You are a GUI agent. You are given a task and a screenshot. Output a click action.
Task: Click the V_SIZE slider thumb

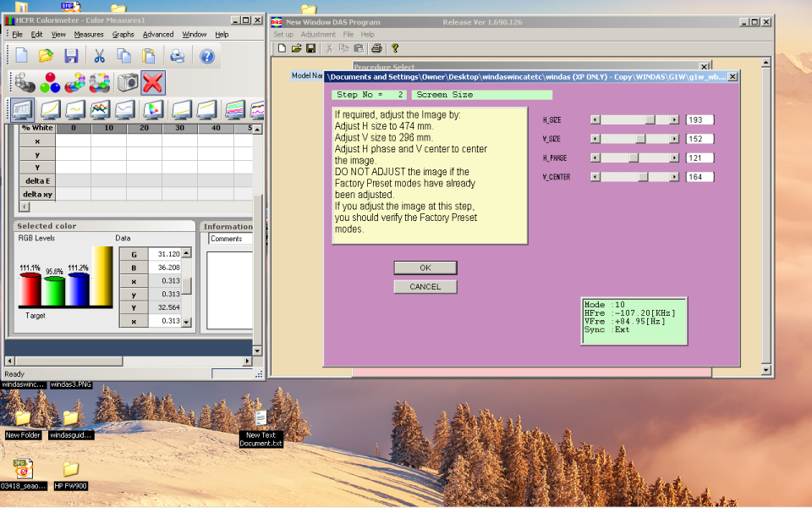[640, 139]
